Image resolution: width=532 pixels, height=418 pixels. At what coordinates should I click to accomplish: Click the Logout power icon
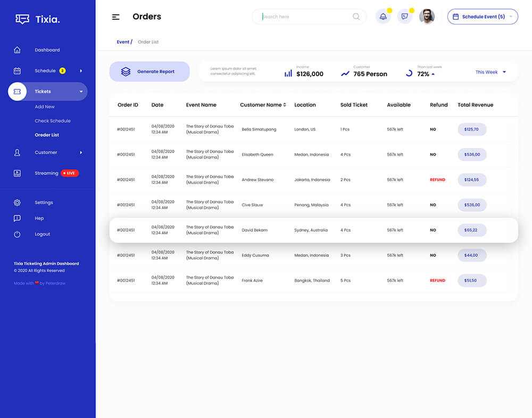coord(17,234)
